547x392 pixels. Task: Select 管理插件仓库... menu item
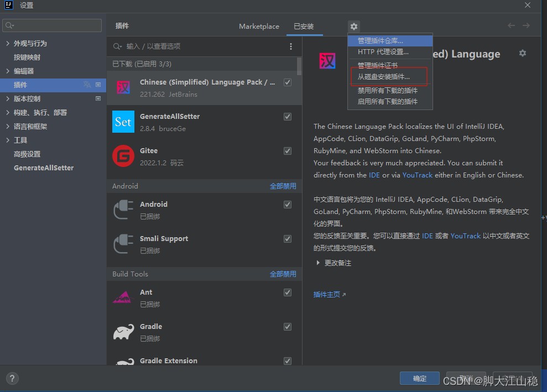click(x=390, y=41)
